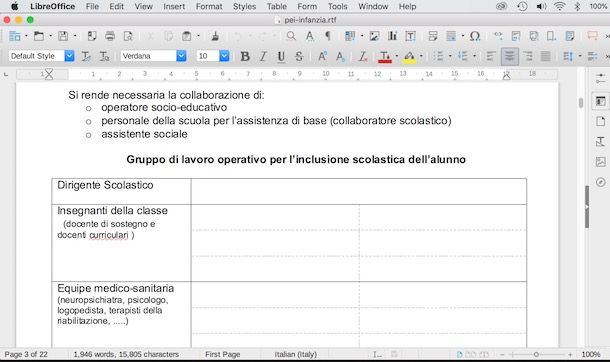Toggle formatting marks pilcrow icon
Screen dimensions: 610x362
pos(328,36)
